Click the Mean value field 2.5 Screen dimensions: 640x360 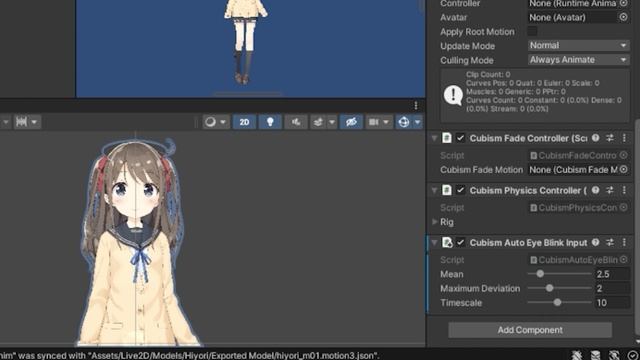(x=612, y=274)
